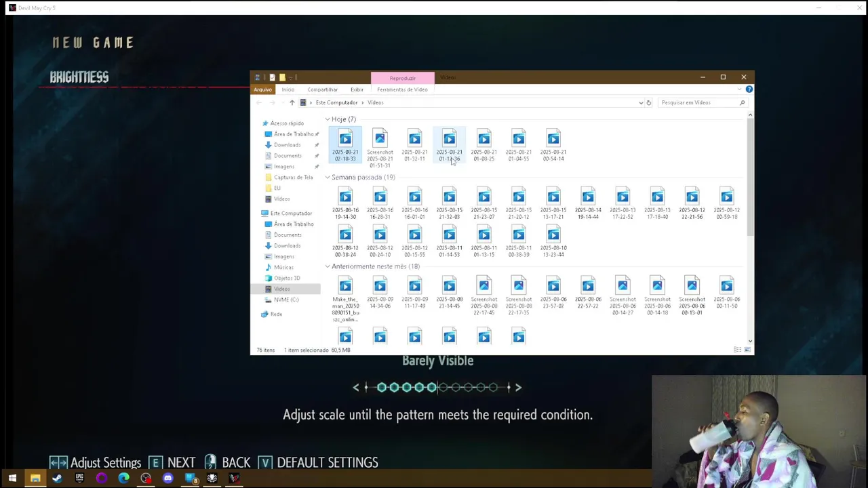The width and height of the screenshot is (868, 488).
Task: Collapse the Hoje (7) group
Action: [x=327, y=119]
